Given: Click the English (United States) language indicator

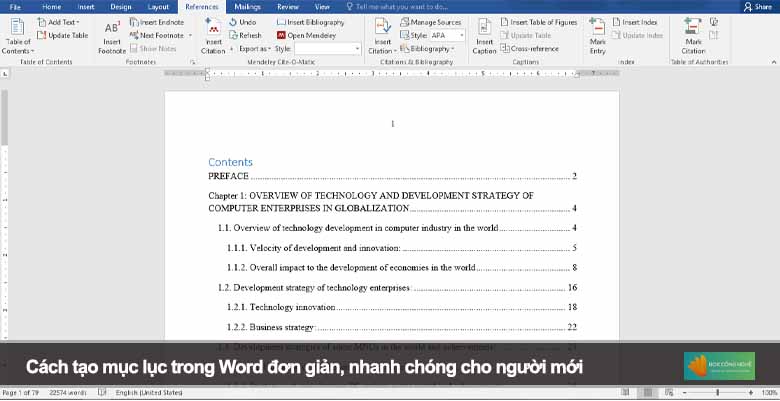Looking at the screenshot, I should click(149, 393).
